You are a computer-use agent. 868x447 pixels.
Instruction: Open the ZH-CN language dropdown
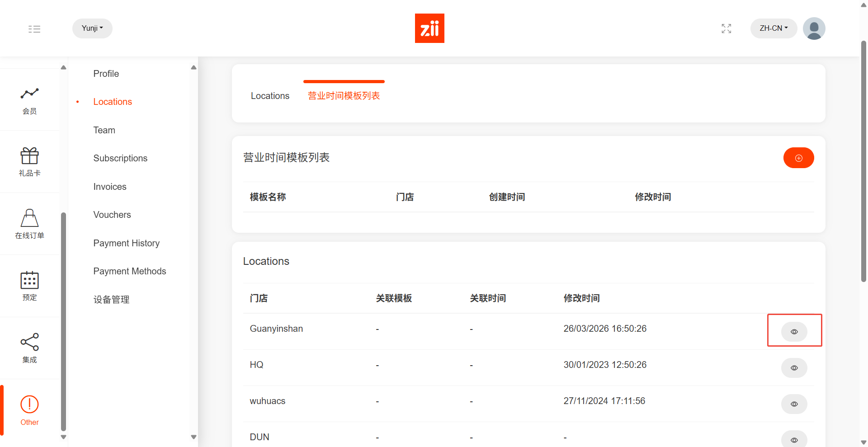[773, 28]
